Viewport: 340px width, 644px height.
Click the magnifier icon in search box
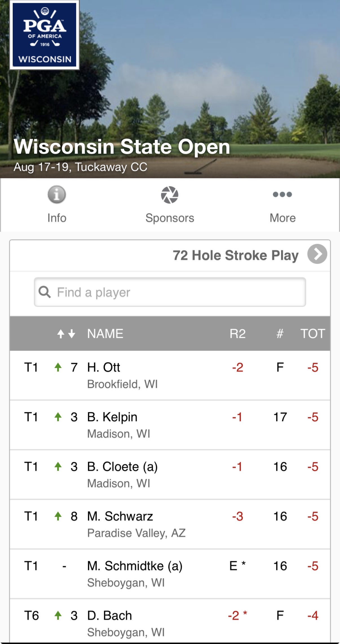pyautogui.click(x=45, y=292)
